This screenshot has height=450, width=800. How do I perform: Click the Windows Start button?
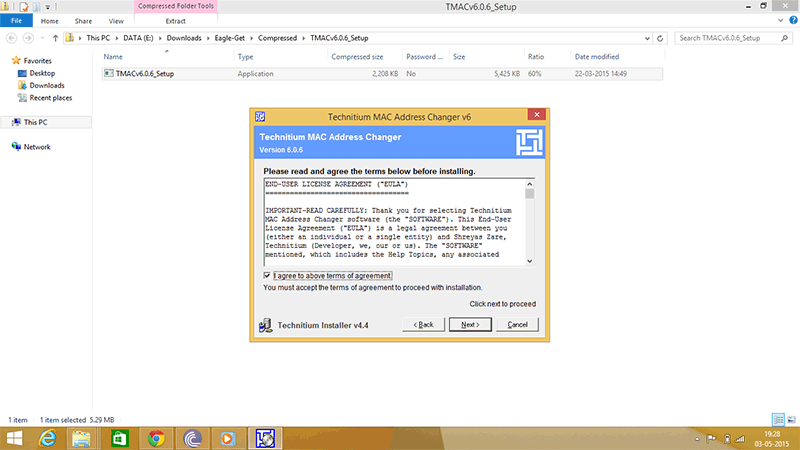point(14,437)
